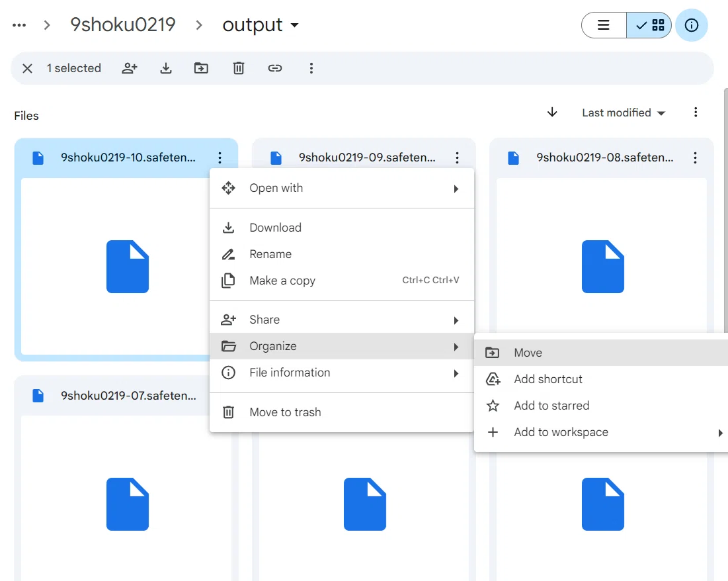Click the 9shoku0219-07 file thumbnail
The height and width of the screenshot is (581, 728).
[x=126, y=498]
